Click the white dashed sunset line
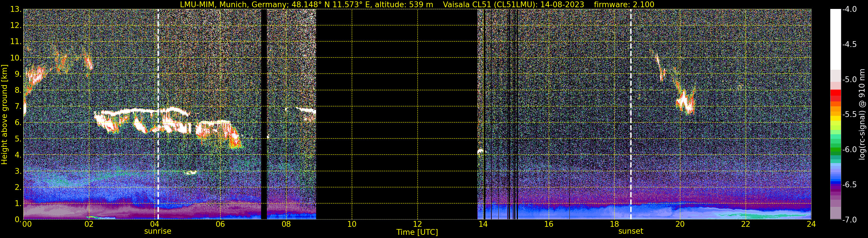This screenshot has width=868, height=238. pos(631,114)
